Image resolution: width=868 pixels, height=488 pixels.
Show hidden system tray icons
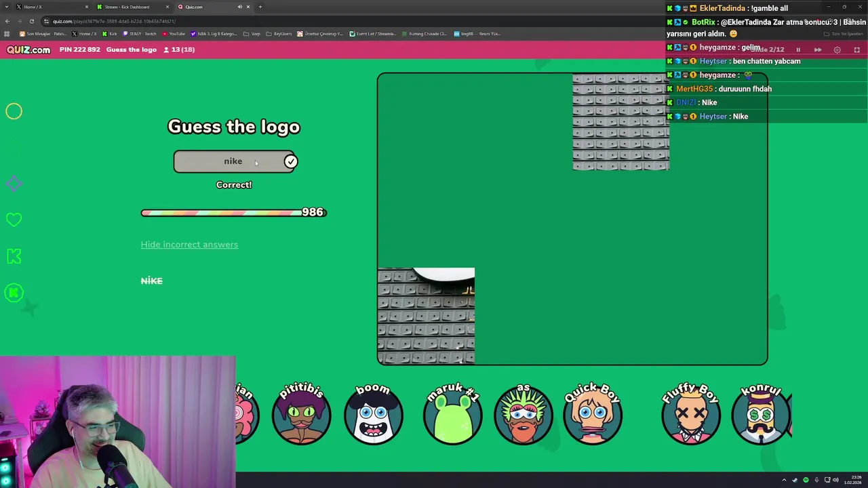coord(785,480)
